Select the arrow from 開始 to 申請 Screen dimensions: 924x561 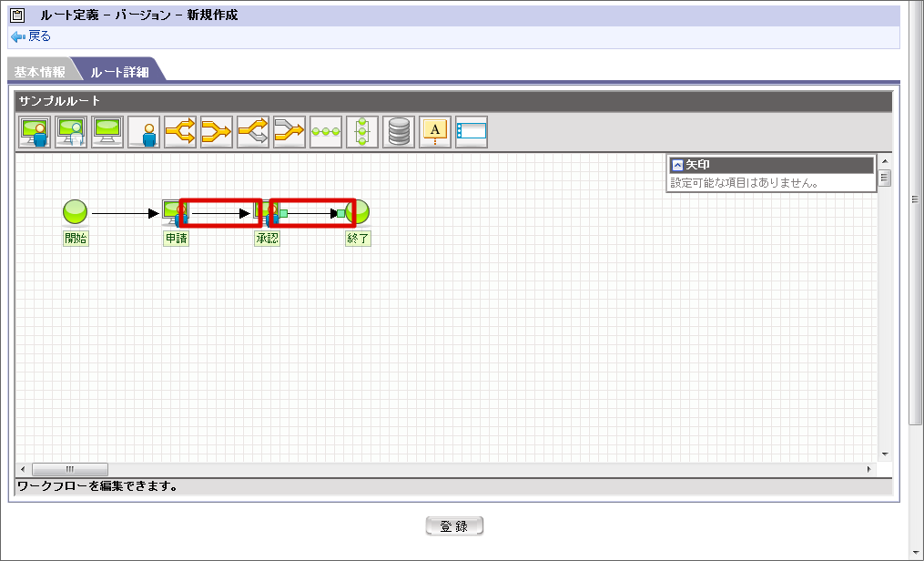coord(125,213)
